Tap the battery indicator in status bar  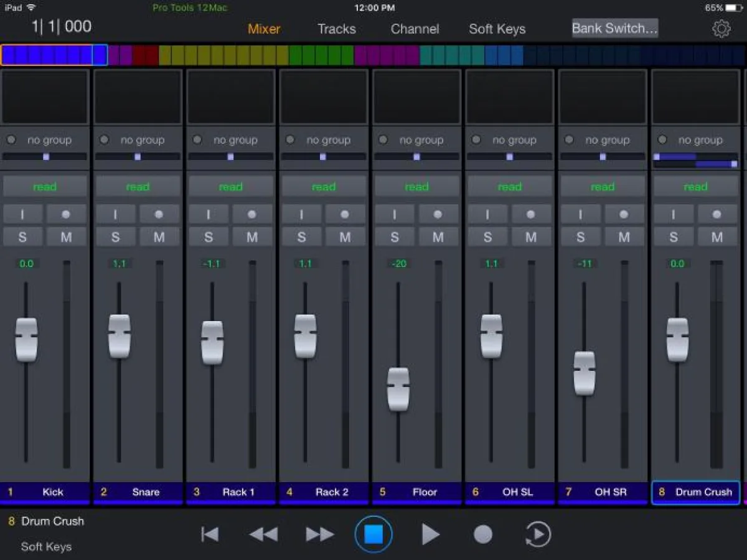(x=735, y=8)
